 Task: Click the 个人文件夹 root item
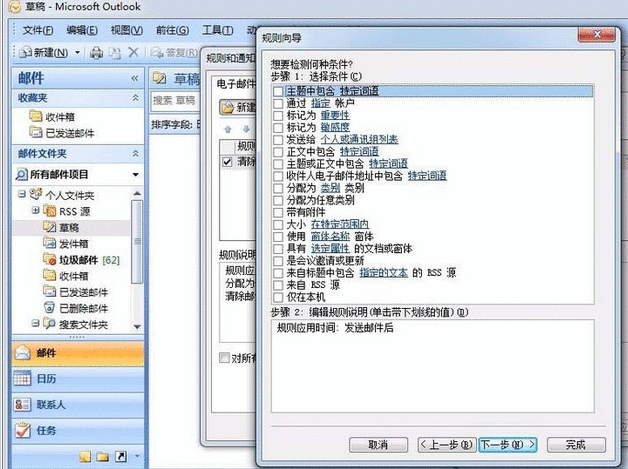point(62,195)
